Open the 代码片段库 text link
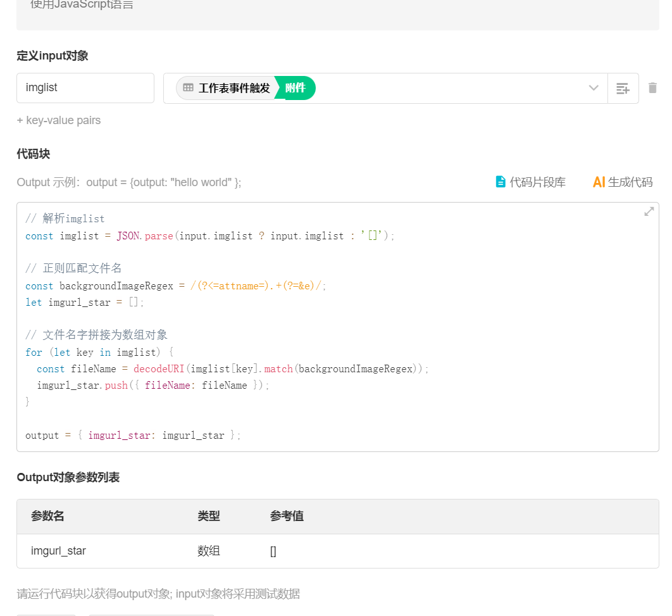The image size is (672, 616). coord(537,182)
